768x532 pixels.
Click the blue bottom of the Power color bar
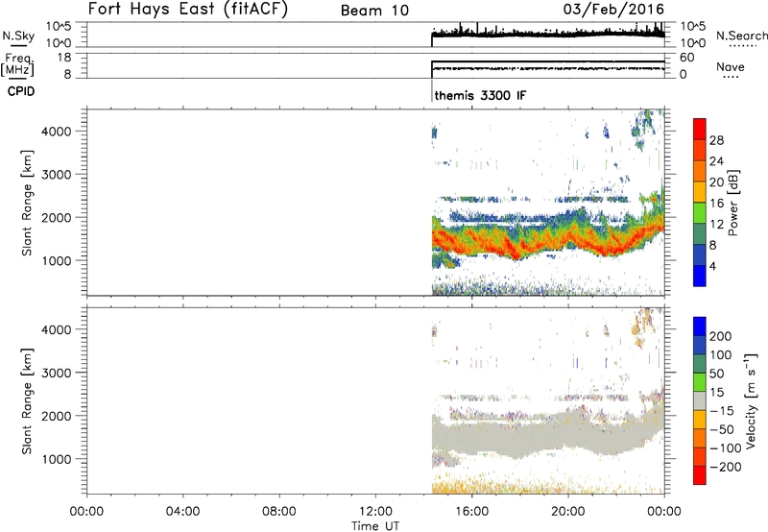[x=700, y=276]
